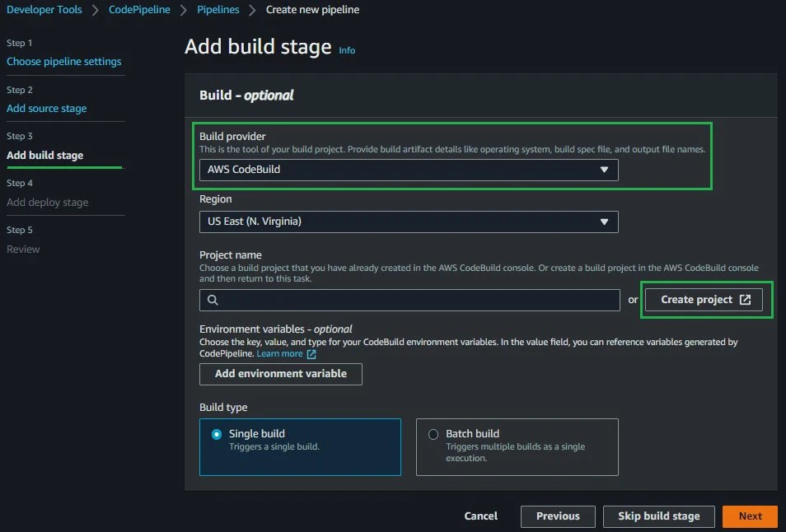The height and width of the screenshot is (532, 786).
Task: Click the external link icon beside Learn more
Action: 311,354
